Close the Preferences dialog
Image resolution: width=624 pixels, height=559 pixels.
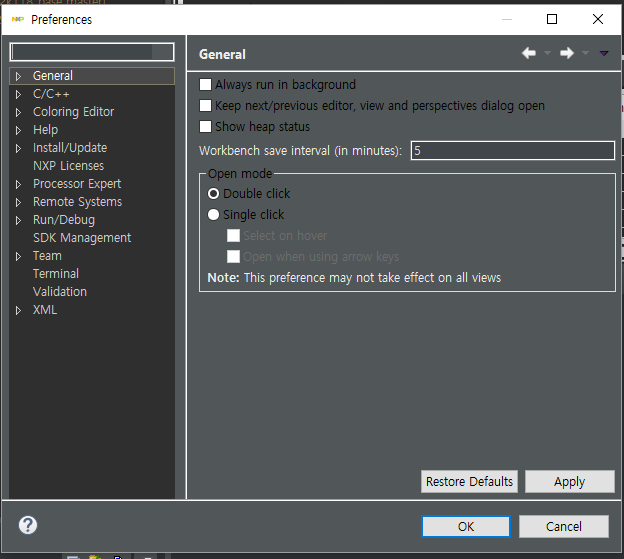[x=598, y=19]
